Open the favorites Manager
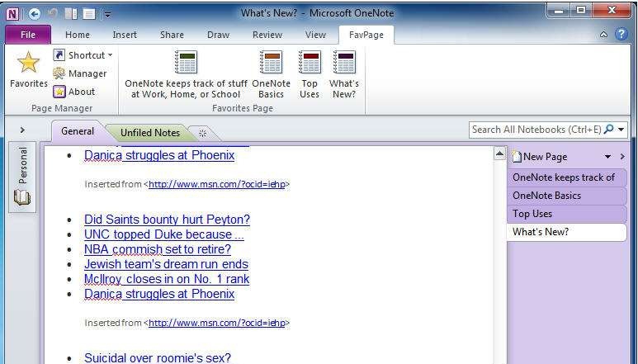The image size is (638, 364). point(80,73)
